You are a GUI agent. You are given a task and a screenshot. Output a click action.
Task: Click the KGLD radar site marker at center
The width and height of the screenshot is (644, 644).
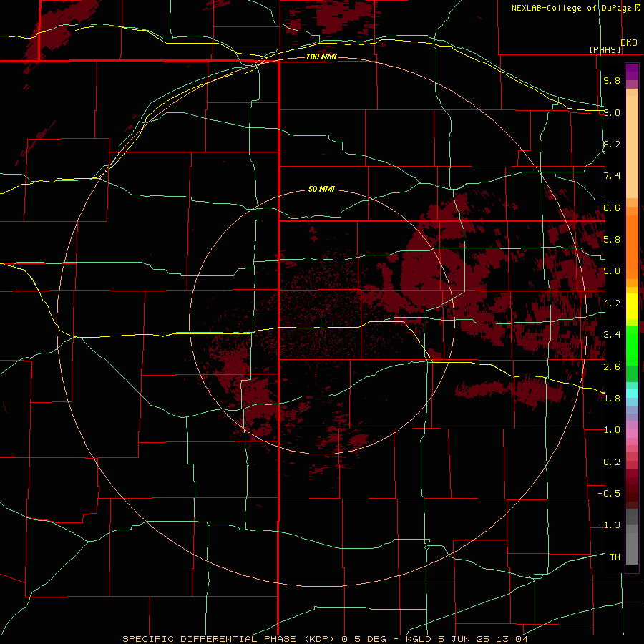click(x=321, y=323)
